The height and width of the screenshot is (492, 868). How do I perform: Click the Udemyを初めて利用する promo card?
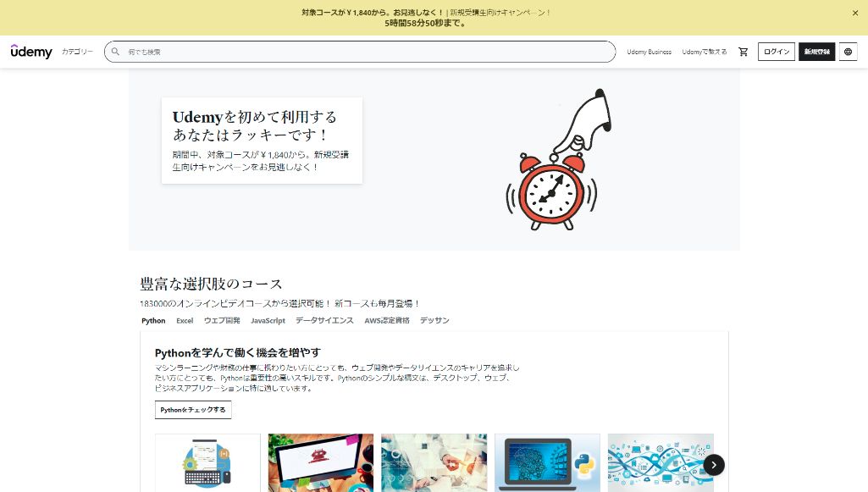click(262, 141)
